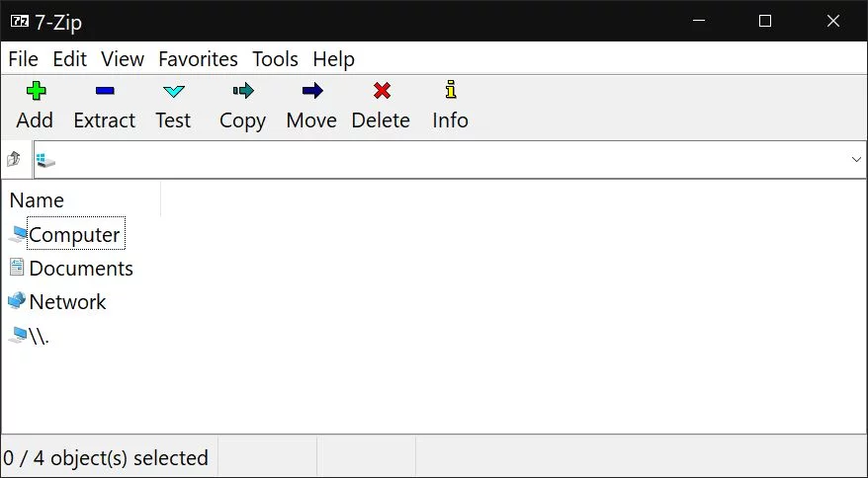Open the Favorites menu

(x=198, y=58)
